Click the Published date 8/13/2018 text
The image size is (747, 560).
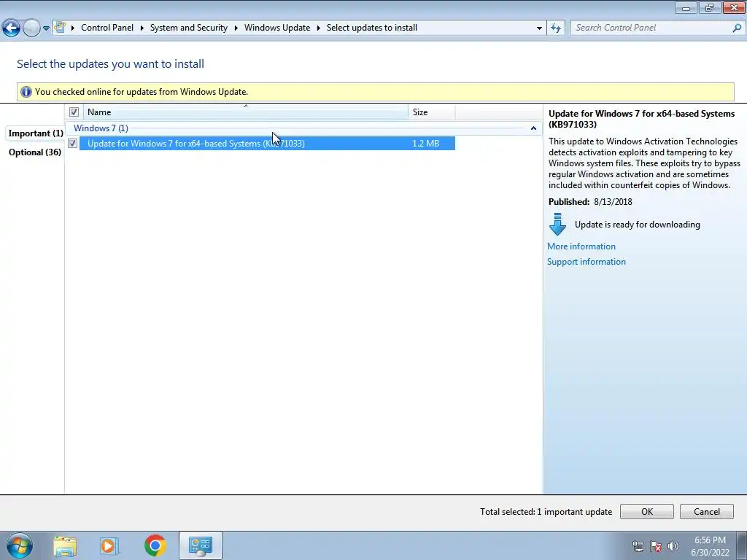613,202
